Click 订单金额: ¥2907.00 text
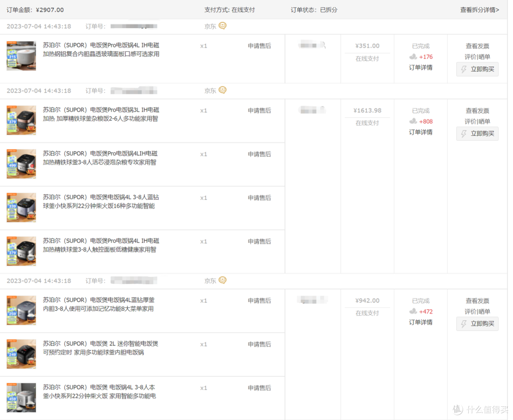 35,10
